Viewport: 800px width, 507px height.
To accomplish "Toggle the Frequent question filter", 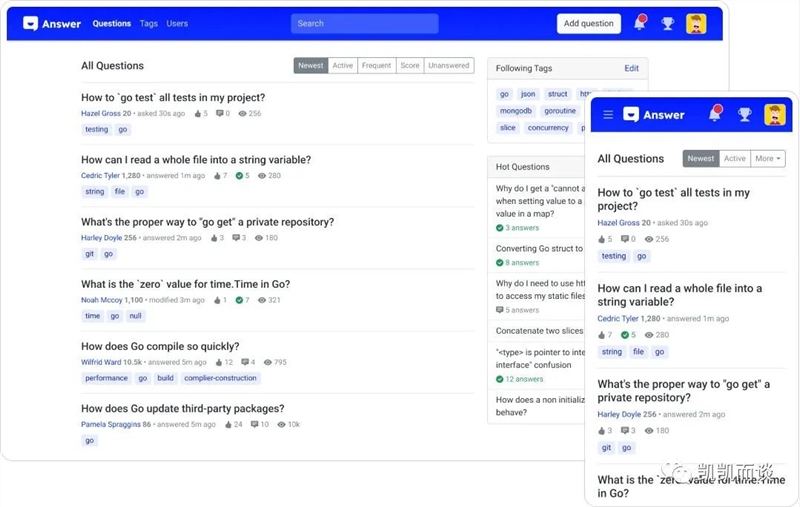I will pos(376,66).
